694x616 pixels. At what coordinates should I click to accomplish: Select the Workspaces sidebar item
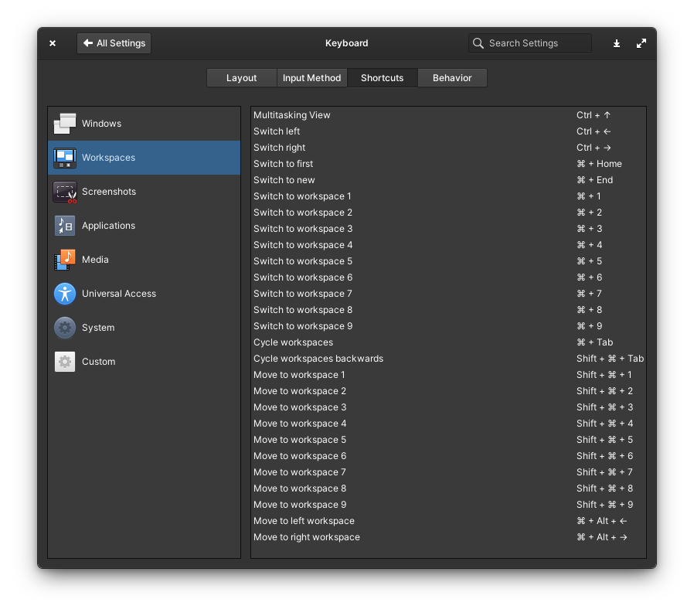click(x=144, y=158)
